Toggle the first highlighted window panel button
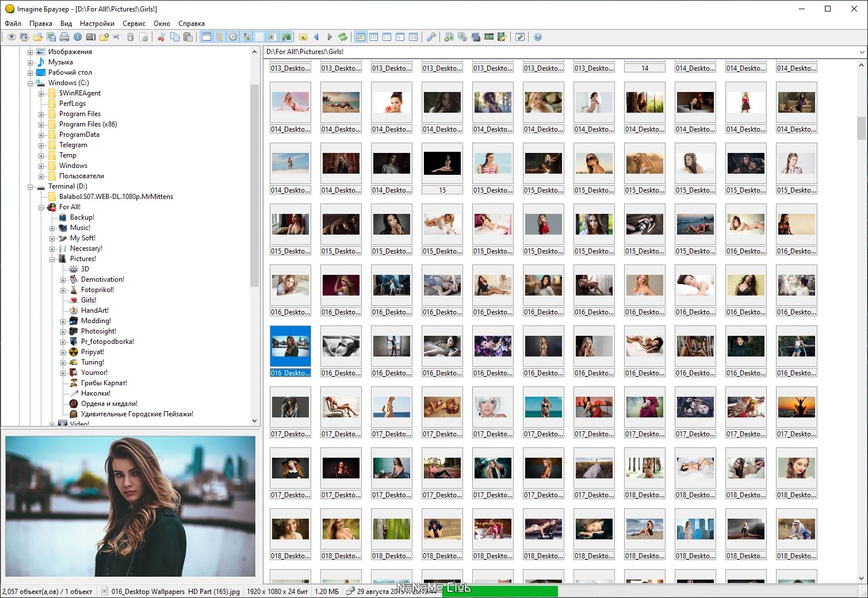This screenshot has height=598, width=868. (206, 37)
